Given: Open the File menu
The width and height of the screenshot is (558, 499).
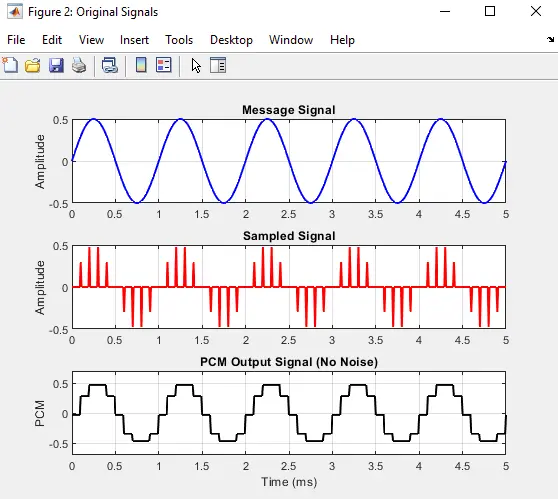Looking at the screenshot, I should (x=16, y=40).
